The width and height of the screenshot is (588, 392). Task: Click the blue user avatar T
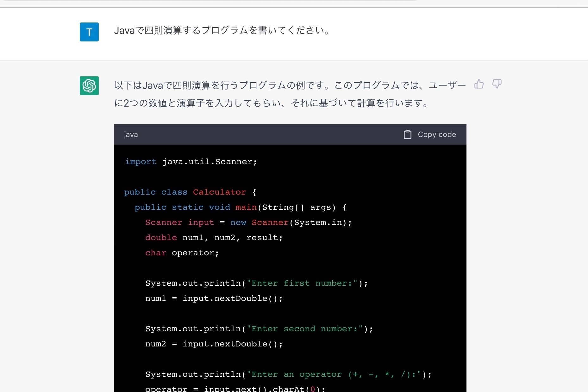click(x=89, y=32)
